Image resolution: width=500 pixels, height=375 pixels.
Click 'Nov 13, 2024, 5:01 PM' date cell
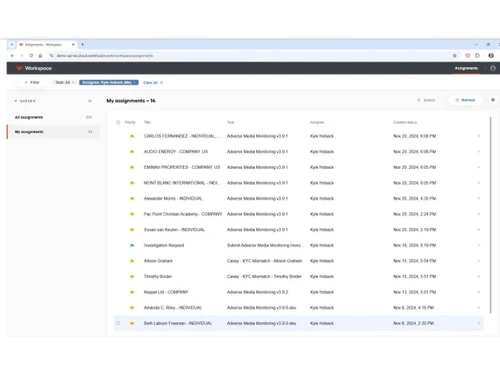click(414, 292)
